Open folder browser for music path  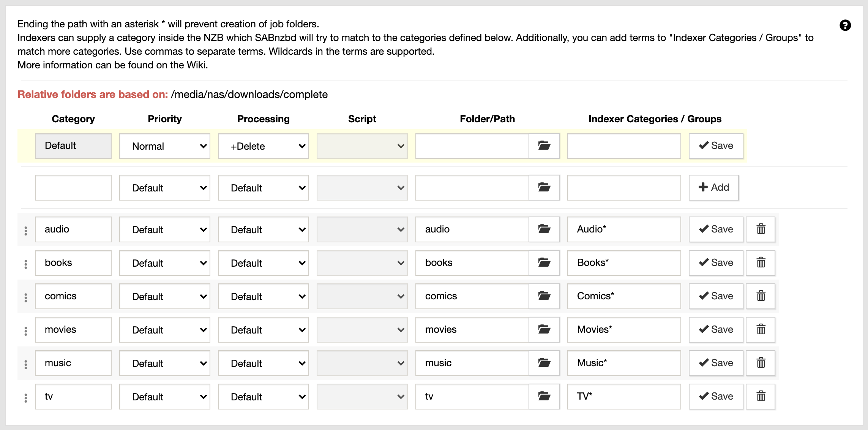(544, 363)
